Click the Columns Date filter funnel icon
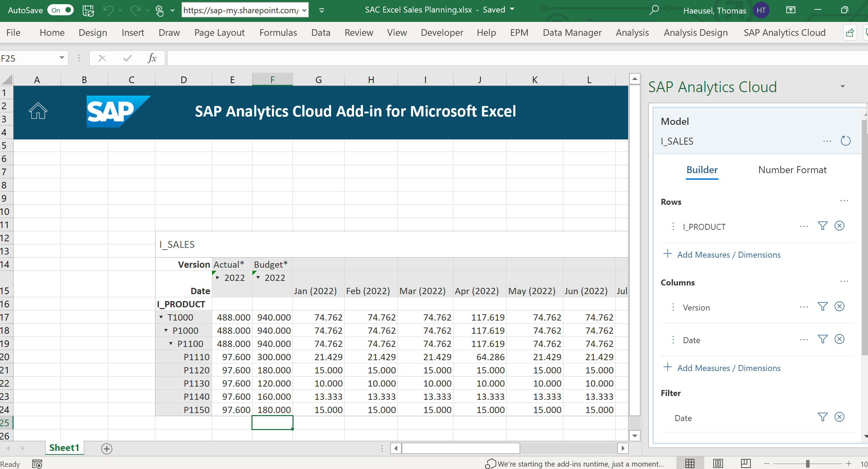Image resolution: width=868 pixels, height=469 pixels. point(822,339)
